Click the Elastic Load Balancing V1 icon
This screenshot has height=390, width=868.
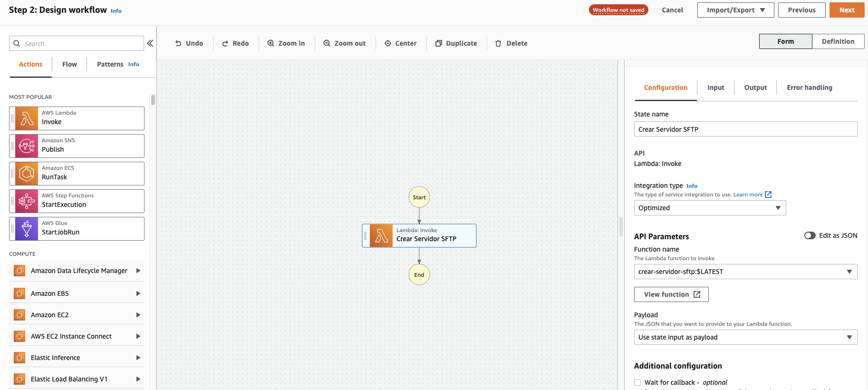tap(19, 379)
